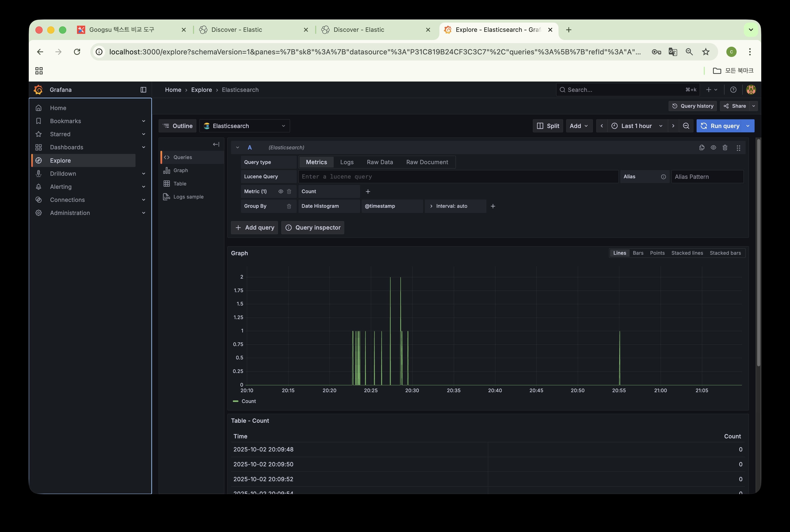The height and width of the screenshot is (532, 790).
Task: Click the Grafana logo icon
Action: [38, 90]
